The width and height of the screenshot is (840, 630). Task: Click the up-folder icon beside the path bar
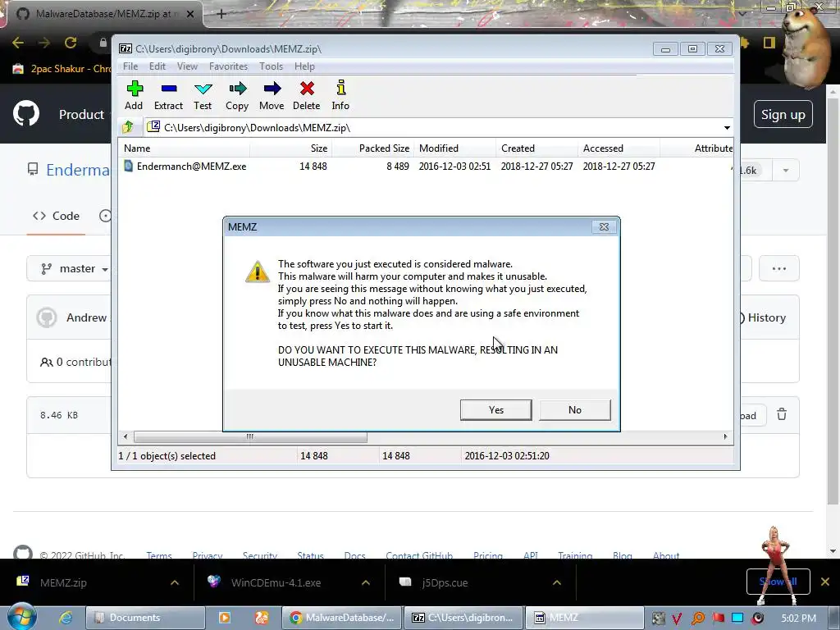128,127
